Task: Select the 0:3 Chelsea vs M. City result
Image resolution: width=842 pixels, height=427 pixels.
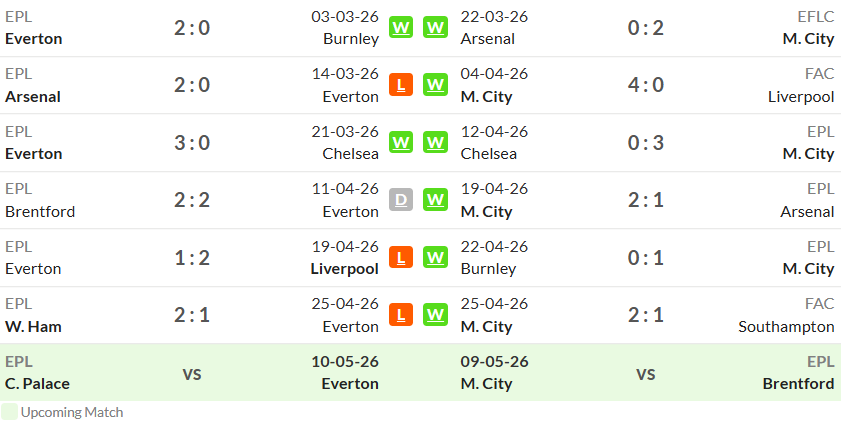Action: pyautogui.click(x=645, y=143)
